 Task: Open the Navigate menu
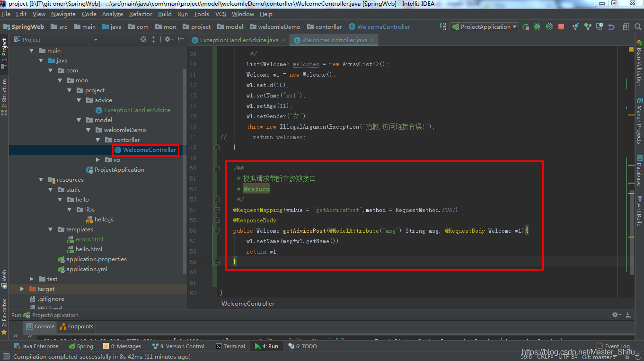click(x=63, y=14)
